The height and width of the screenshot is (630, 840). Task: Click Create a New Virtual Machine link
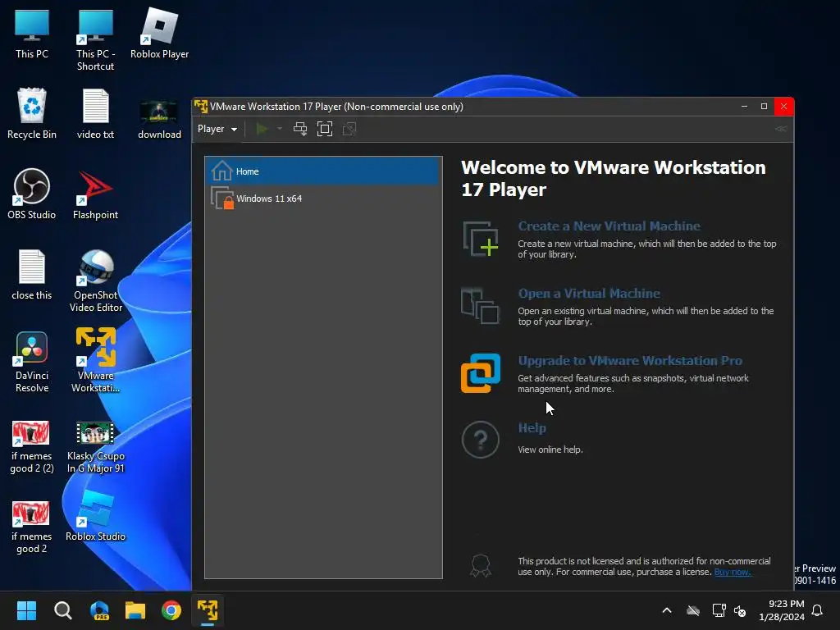coord(609,226)
